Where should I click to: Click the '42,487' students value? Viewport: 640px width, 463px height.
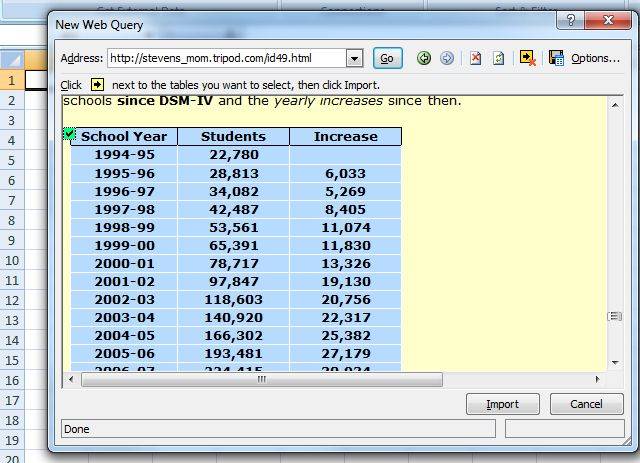click(234, 209)
